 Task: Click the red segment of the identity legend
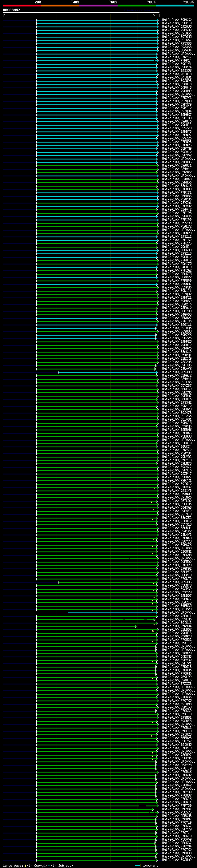click(x=22, y=6)
